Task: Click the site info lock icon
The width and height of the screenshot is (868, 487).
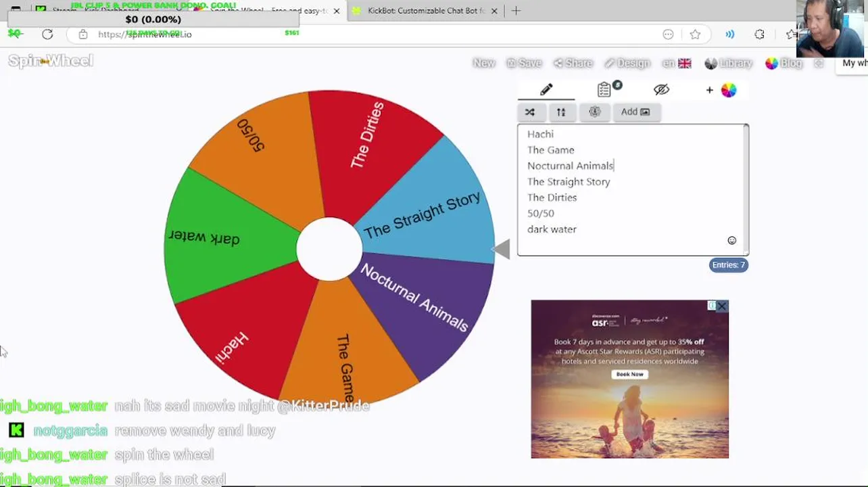Action: coord(83,34)
